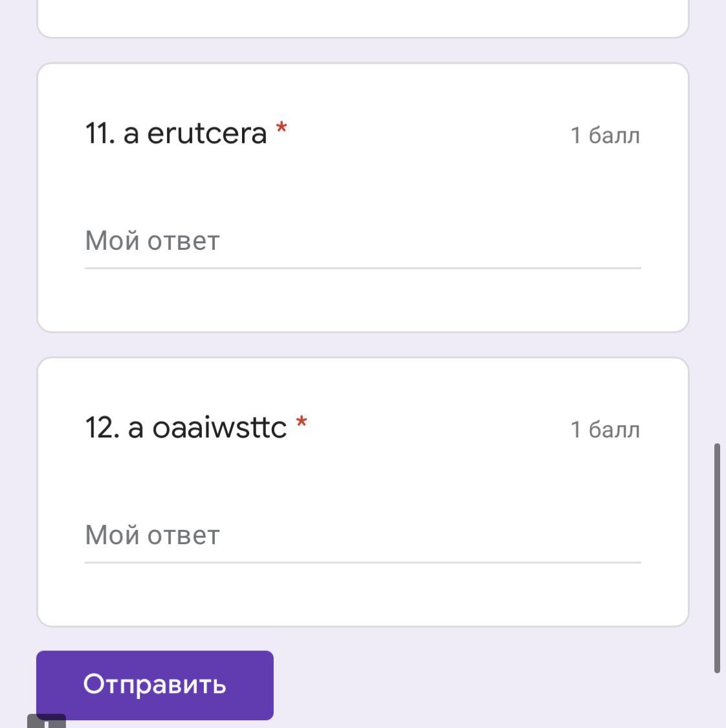Click the vertical scrollbar thumb
Image resolution: width=726 pixels, height=728 pixels.
pyautogui.click(x=717, y=557)
